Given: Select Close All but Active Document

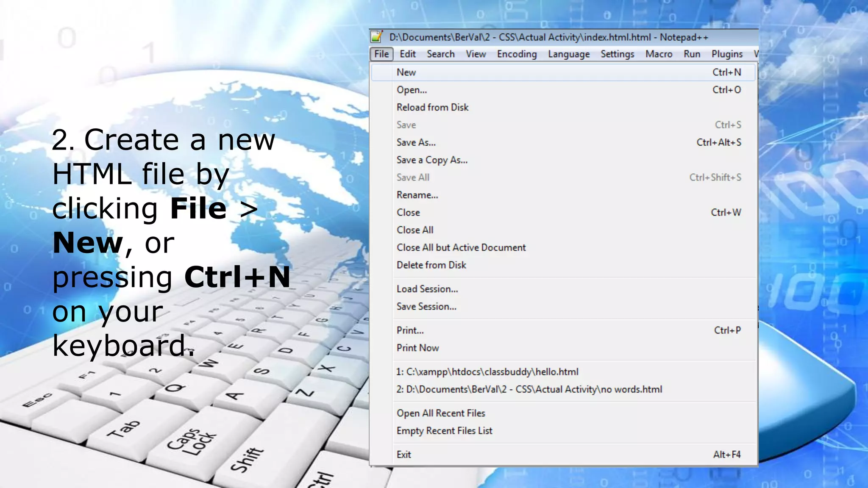Looking at the screenshot, I should (461, 248).
